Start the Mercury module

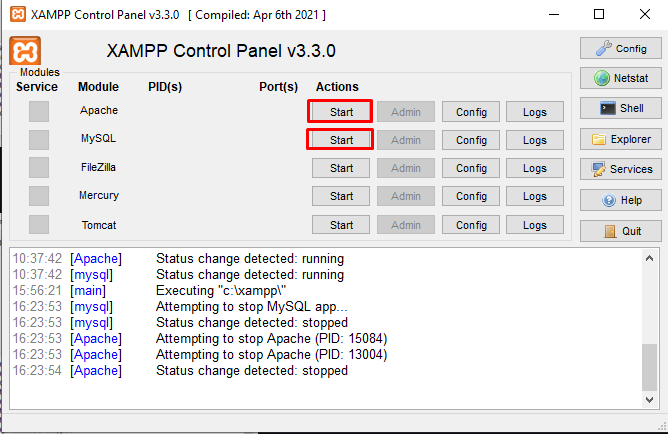340,196
